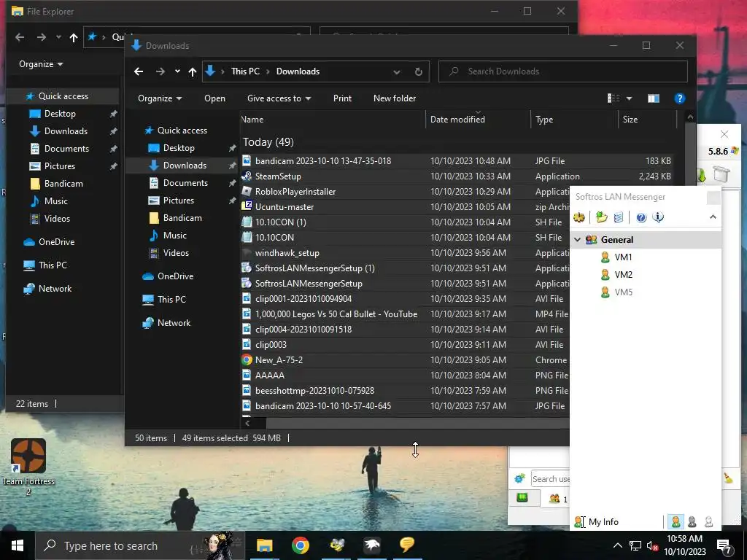Click the blue help icon in Downloads window
The image size is (747, 560).
[x=679, y=98]
